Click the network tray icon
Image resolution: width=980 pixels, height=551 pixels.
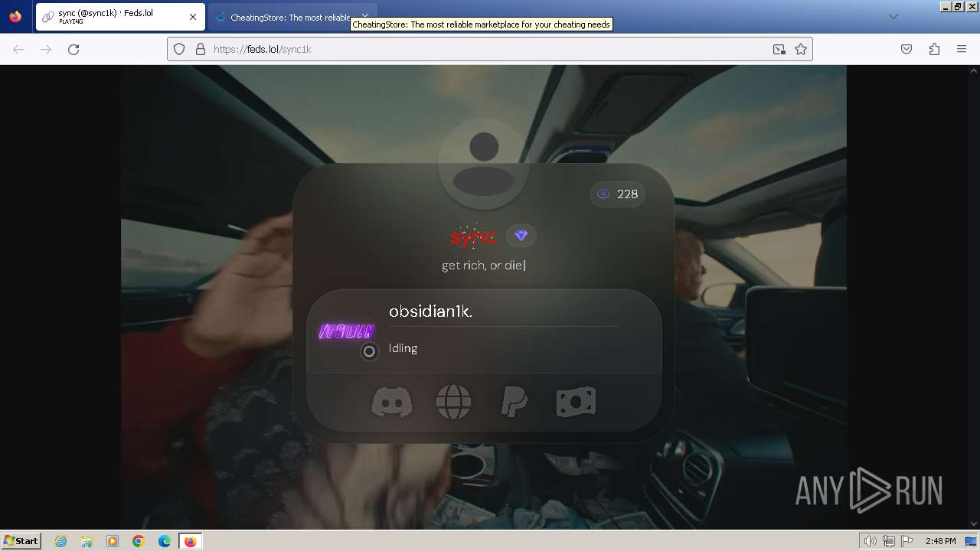pyautogui.click(x=889, y=541)
